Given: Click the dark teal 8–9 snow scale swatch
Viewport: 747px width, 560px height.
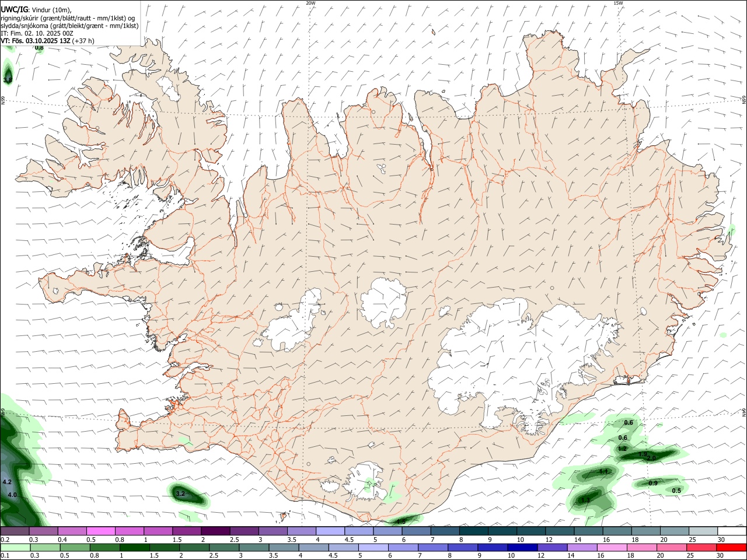Looking at the screenshot, I should [x=473, y=531].
